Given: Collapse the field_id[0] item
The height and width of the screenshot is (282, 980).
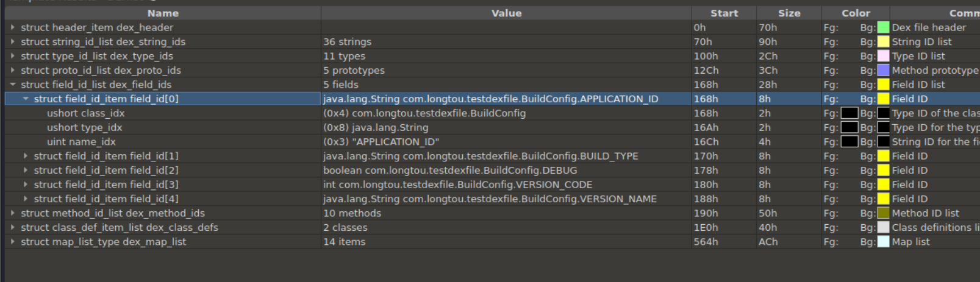Looking at the screenshot, I should tap(26, 99).
